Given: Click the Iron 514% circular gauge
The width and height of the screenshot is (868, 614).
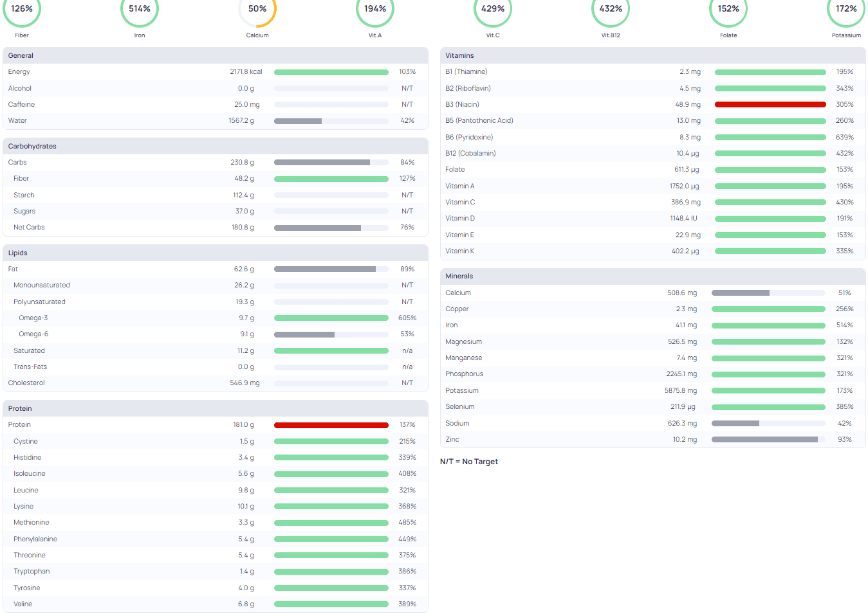Looking at the screenshot, I should [140, 9].
